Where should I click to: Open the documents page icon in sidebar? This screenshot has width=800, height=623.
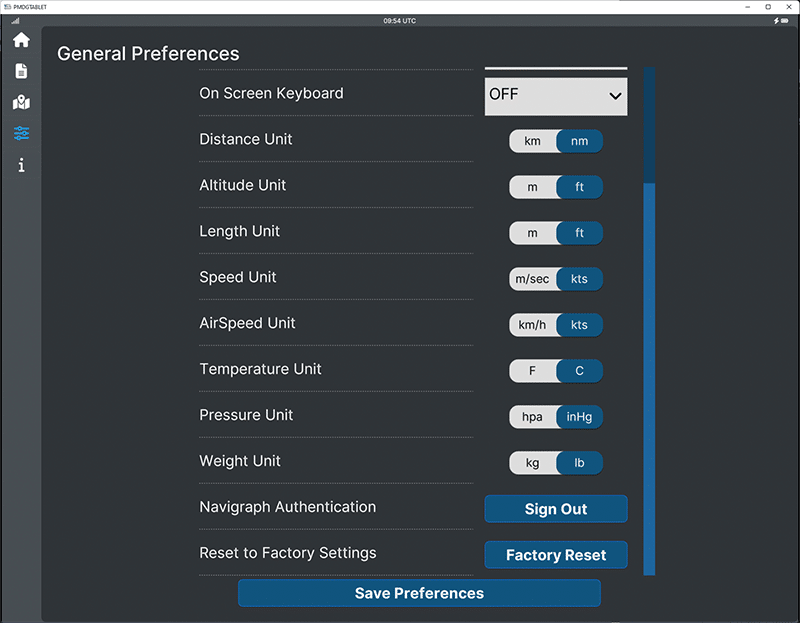(21, 72)
